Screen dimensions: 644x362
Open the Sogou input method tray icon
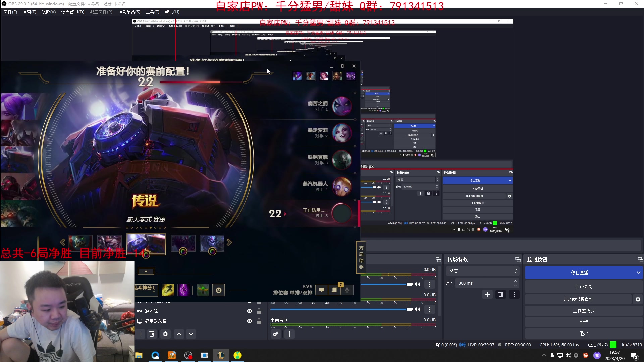point(586,355)
